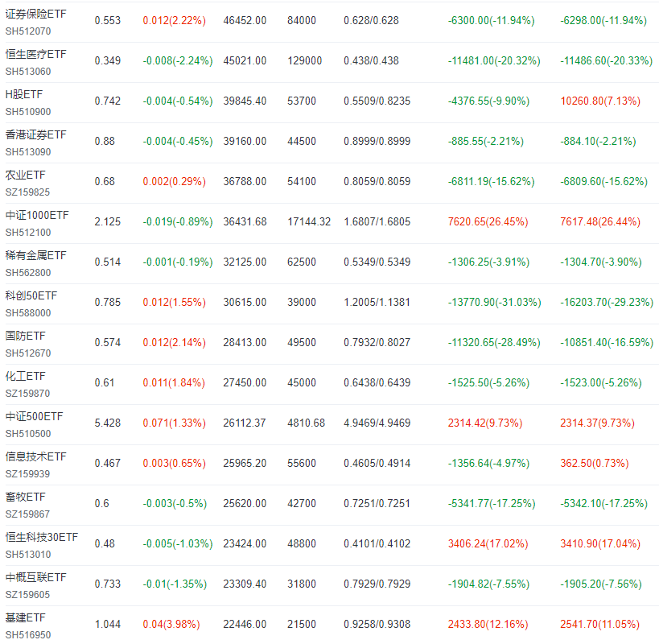The width and height of the screenshot is (659, 644).
Task: Click price change 0.04(3.98%)
Action: [171, 624]
